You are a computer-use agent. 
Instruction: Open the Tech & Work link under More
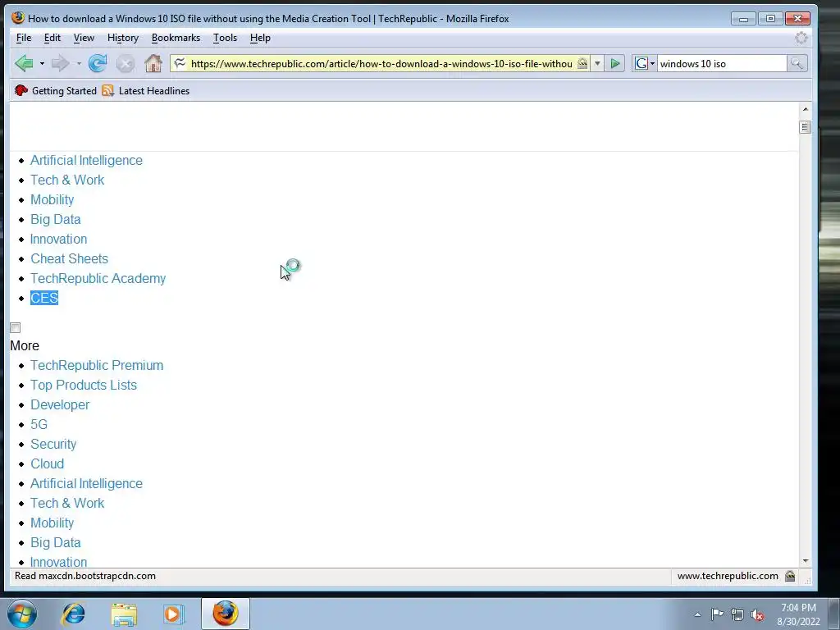(x=67, y=503)
